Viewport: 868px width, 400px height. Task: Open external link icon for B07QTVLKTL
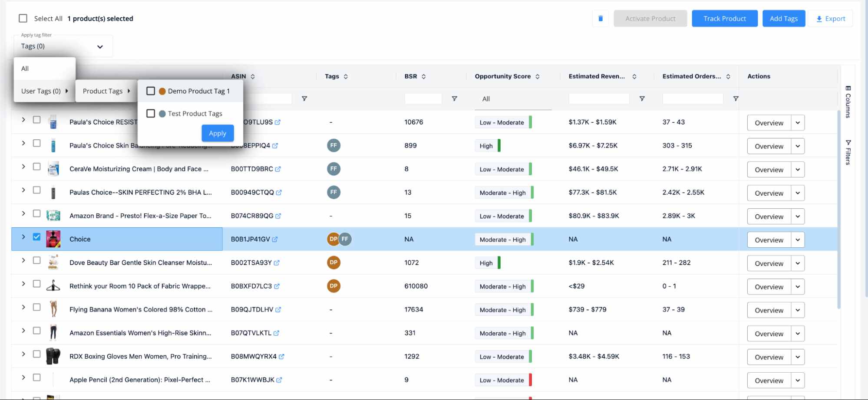(x=277, y=333)
